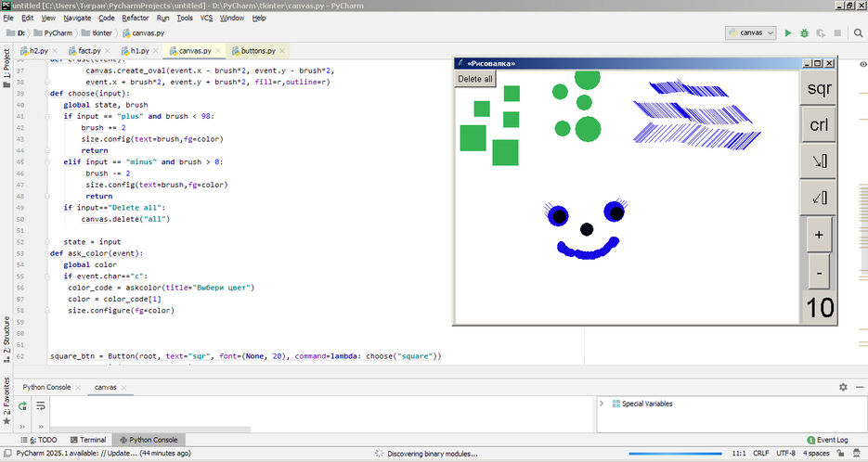Toggle the read-only lock icon in status bar
This screenshot has width=868, height=462.
840,453
